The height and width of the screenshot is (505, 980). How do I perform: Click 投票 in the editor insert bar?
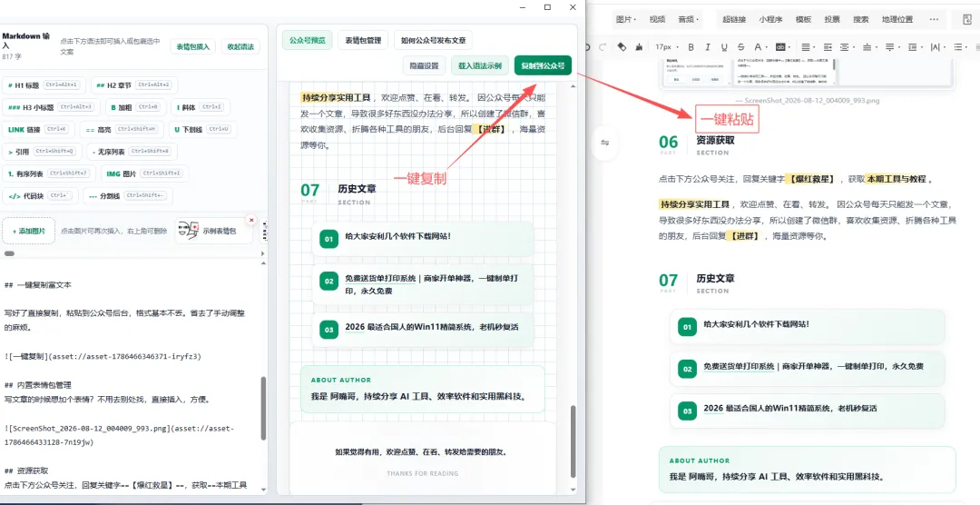(832, 19)
